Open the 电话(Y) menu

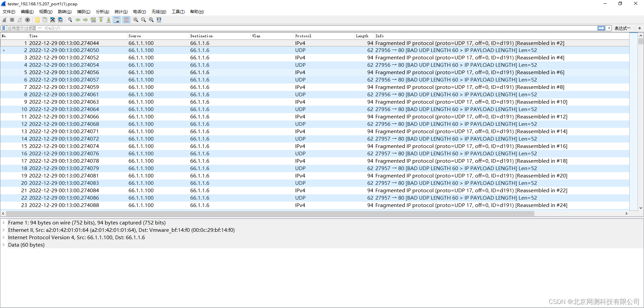tap(140, 12)
